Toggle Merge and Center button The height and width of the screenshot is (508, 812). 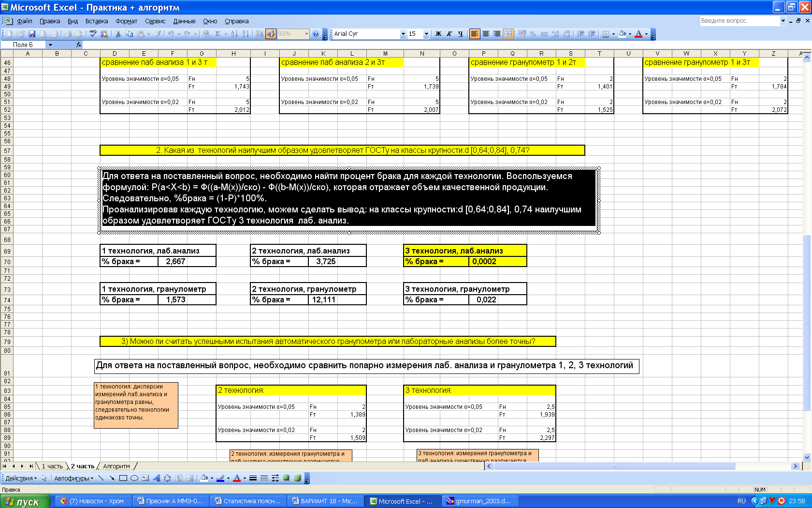[x=508, y=34]
